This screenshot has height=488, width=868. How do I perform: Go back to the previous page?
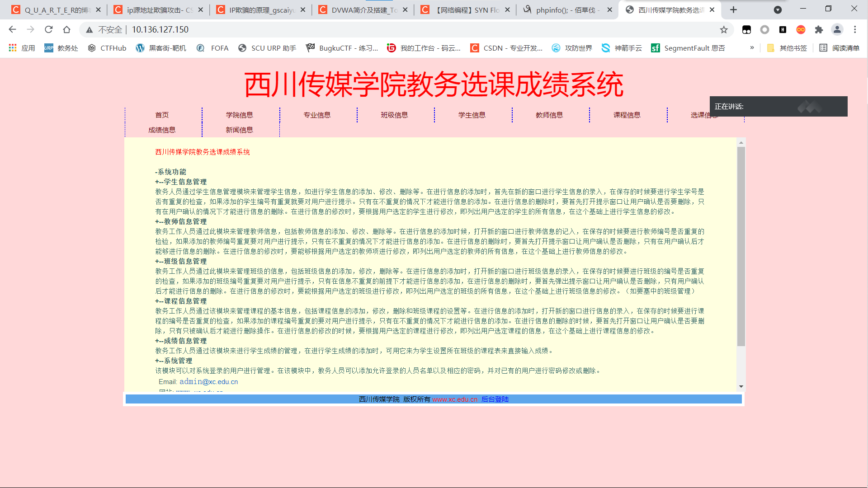click(x=12, y=29)
